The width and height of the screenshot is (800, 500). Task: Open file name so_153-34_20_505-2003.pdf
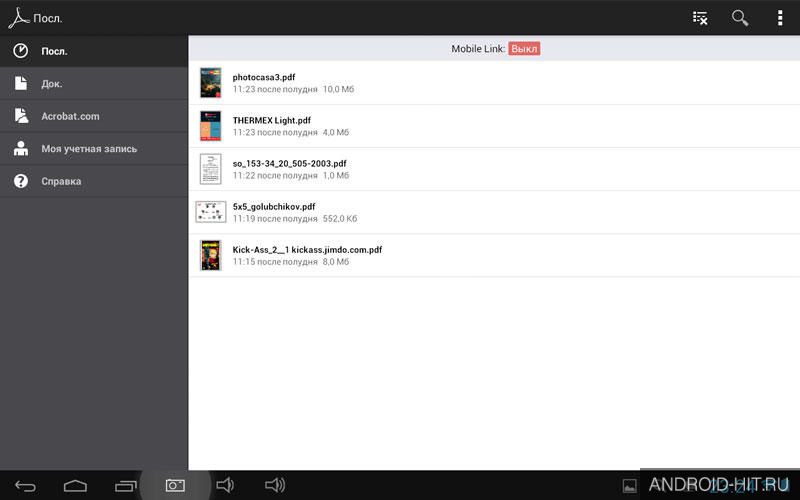[289, 163]
